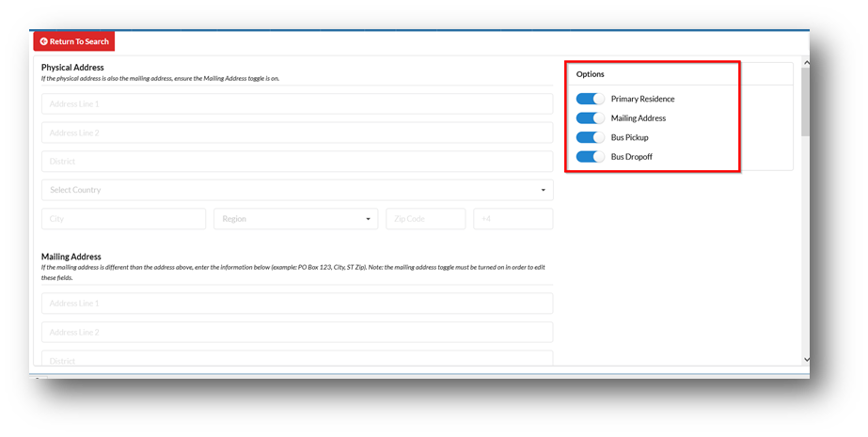The height and width of the screenshot is (437, 868).
Task: Click the scroll up arrow
Action: pyautogui.click(x=806, y=63)
